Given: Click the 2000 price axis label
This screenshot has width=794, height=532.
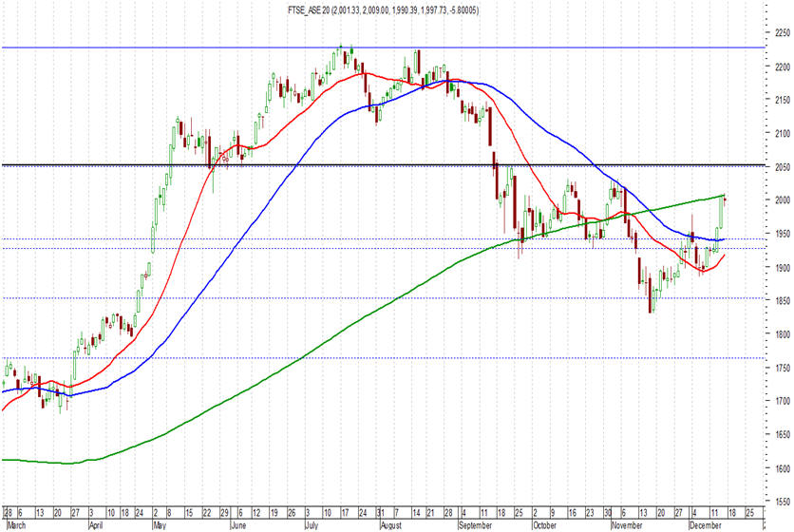Looking at the screenshot, I should pyautogui.click(x=782, y=200).
